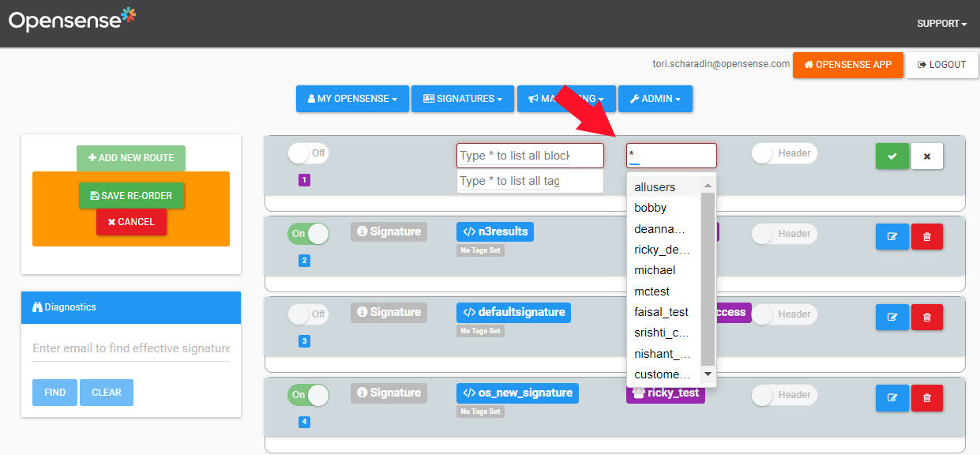
Task: Click Signature label in n3results row
Action: pyautogui.click(x=389, y=232)
